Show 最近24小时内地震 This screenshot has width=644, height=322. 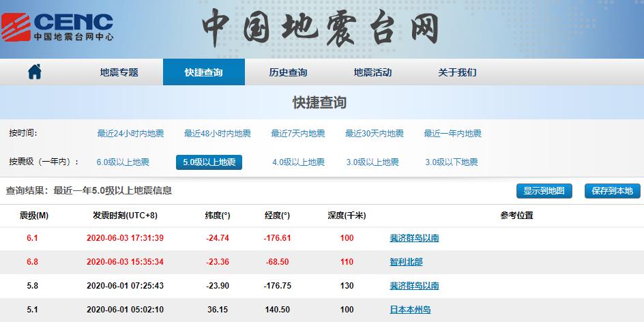pos(130,134)
